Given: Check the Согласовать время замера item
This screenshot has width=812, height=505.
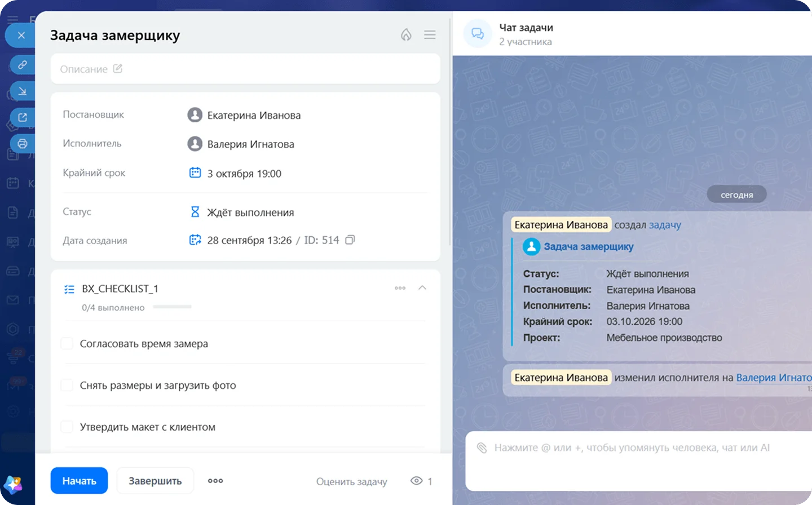Looking at the screenshot, I should tap(67, 343).
